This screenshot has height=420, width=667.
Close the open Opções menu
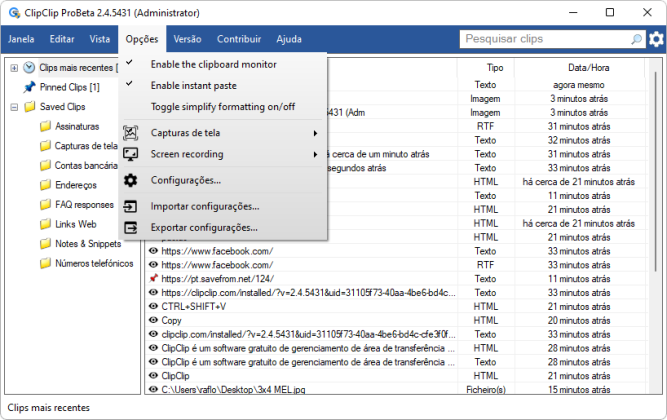(x=142, y=39)
